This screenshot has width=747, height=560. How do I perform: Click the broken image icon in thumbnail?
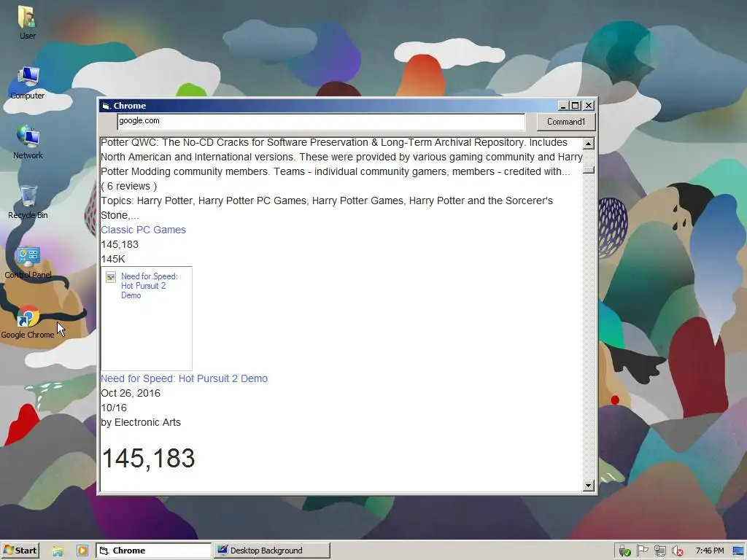pyautogui.click(x=111, y=277)
